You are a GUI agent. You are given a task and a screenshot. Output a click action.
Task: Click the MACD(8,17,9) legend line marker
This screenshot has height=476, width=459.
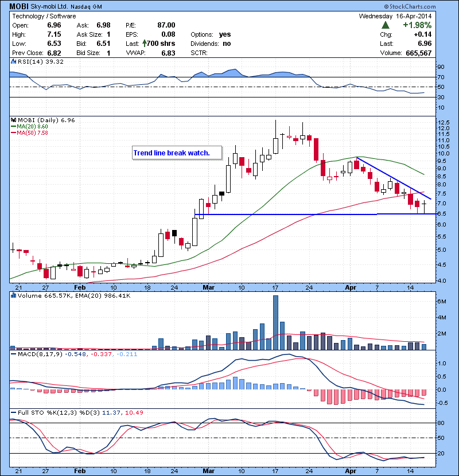pos(13,354)
